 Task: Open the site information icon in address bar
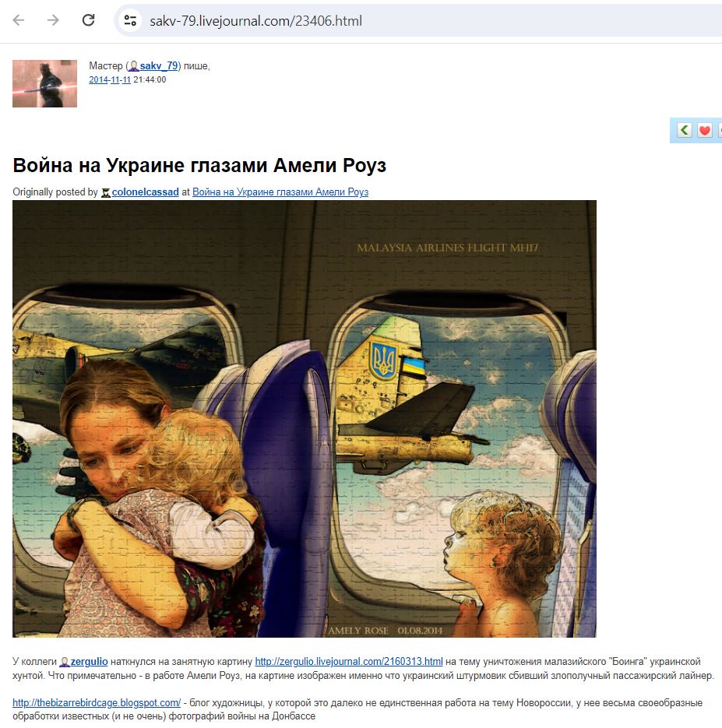tap(131, 20)
